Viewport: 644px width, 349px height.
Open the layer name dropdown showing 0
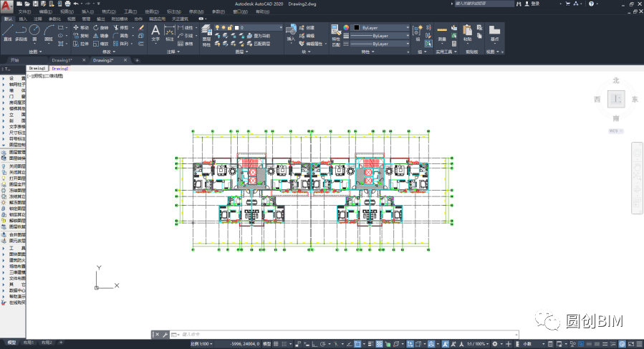click(249, 27)
